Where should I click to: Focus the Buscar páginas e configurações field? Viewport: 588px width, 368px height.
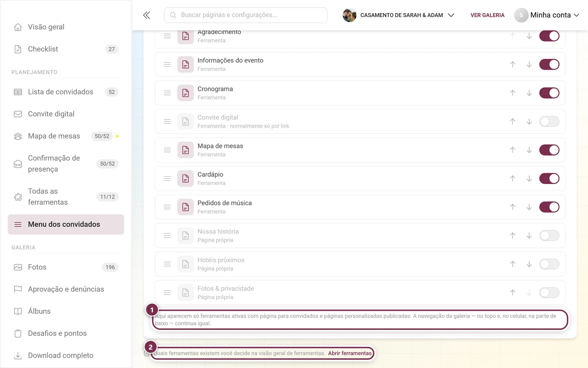pyautogui.click(x=246, y=15)
